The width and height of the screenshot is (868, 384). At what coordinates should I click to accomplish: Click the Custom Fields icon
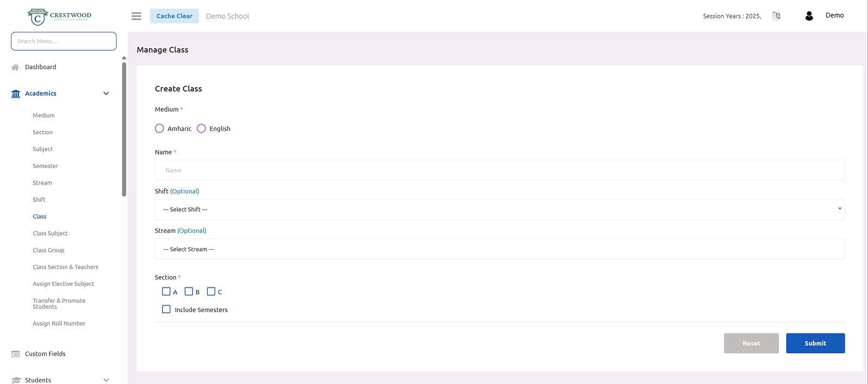[16, 354]
